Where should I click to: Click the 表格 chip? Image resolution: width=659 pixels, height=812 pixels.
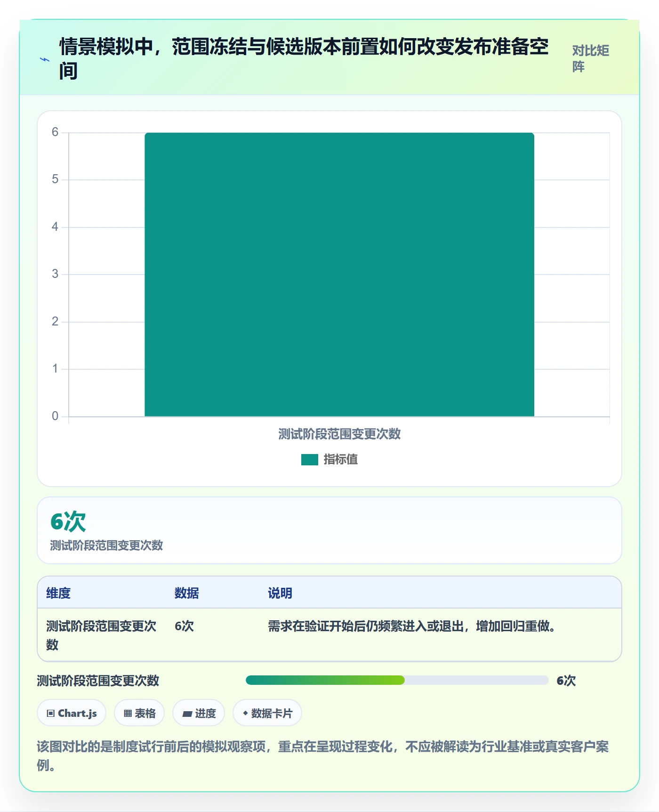[x=139, y=713]
